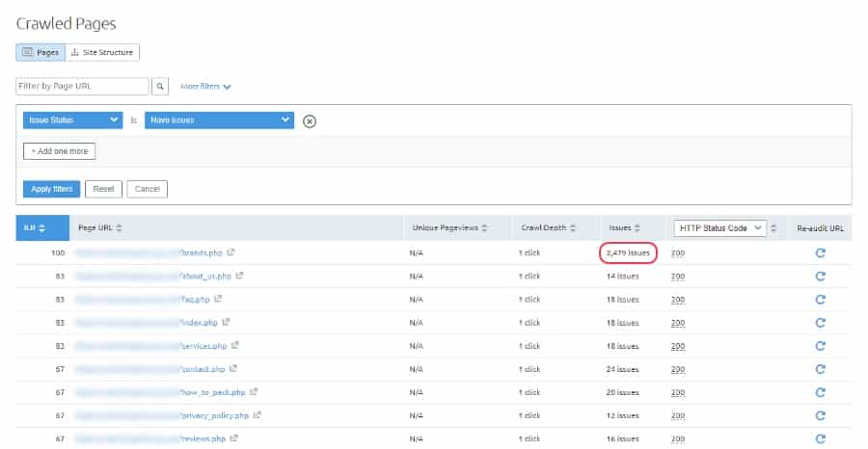This screenshot has width=868, height=449.
Task: Re-audit the privacy_policy.php URL
Action: (x=821, y=415)
